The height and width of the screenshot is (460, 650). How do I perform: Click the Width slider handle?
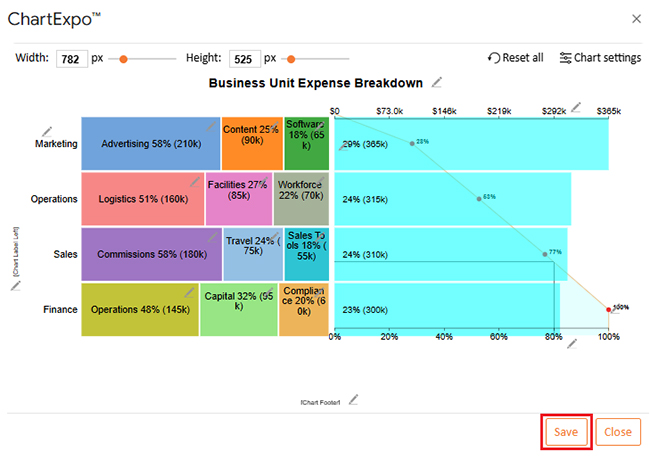pyautogui.click(x=124, y=58)
